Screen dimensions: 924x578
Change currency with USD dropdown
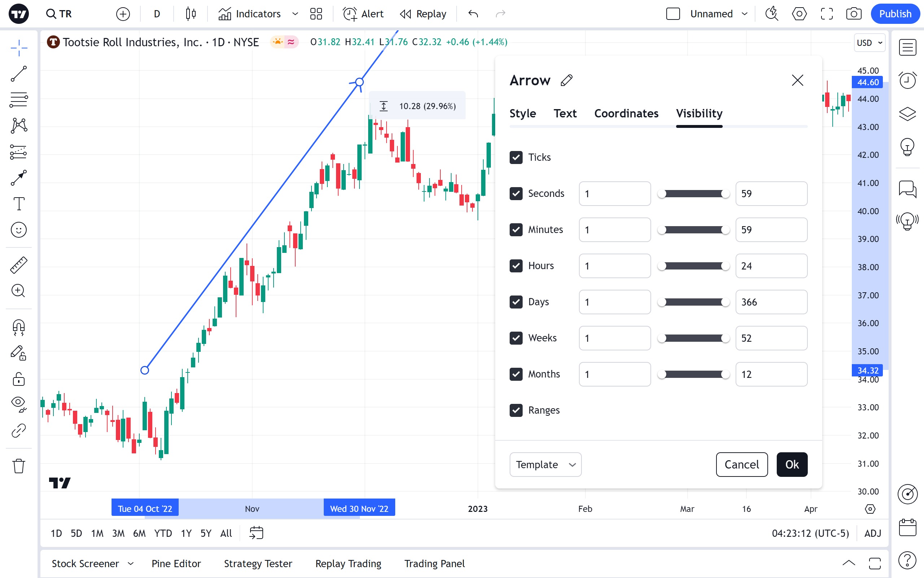coord(870,43)
